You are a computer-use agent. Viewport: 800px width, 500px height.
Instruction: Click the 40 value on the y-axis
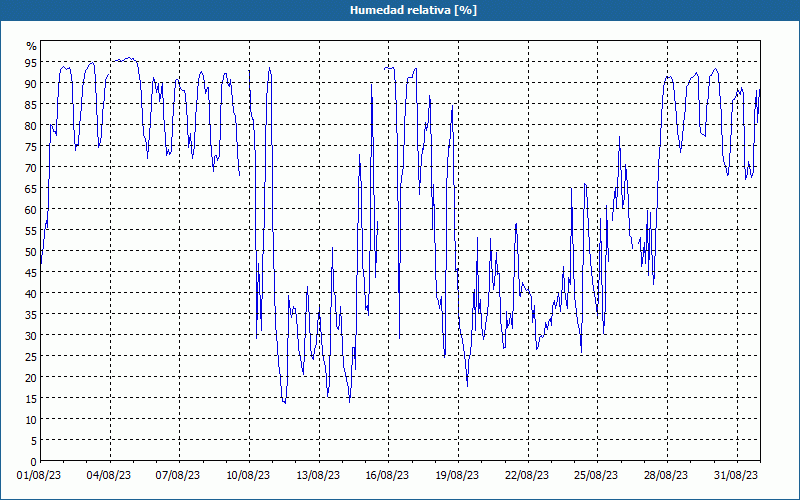(31, 293)
